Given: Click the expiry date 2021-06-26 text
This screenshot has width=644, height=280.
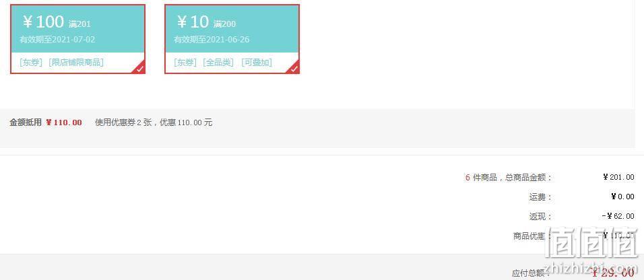Looking at the screenshot, I should [x=228, y=40].
